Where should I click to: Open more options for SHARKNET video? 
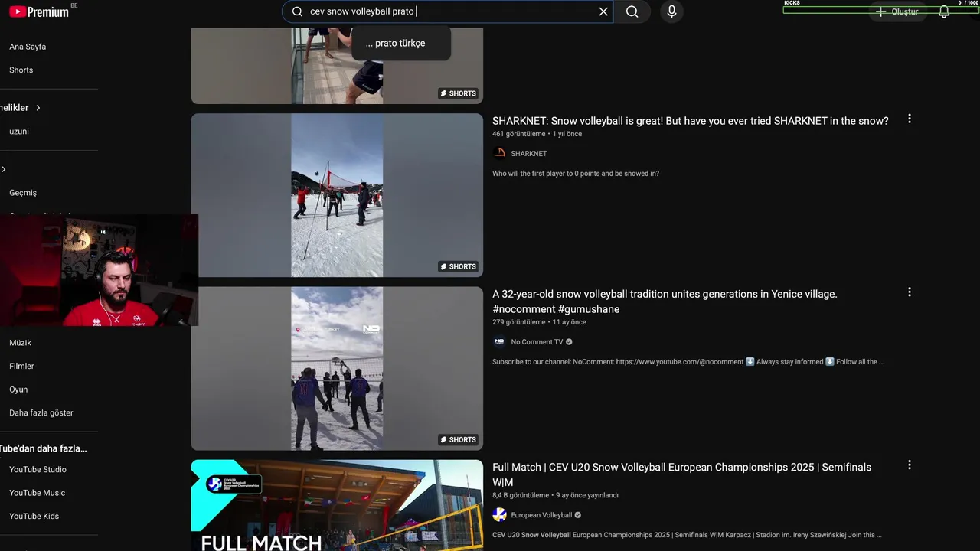click(910, 119)
